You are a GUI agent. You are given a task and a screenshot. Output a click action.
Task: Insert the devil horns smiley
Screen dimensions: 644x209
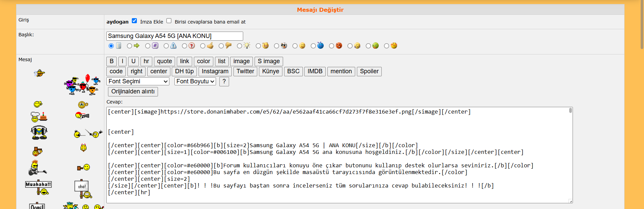coord(84,148)
